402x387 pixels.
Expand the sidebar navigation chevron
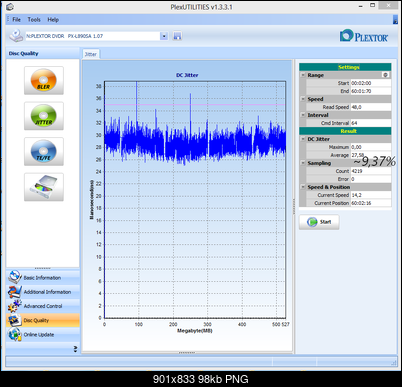[x=75, y=349]
